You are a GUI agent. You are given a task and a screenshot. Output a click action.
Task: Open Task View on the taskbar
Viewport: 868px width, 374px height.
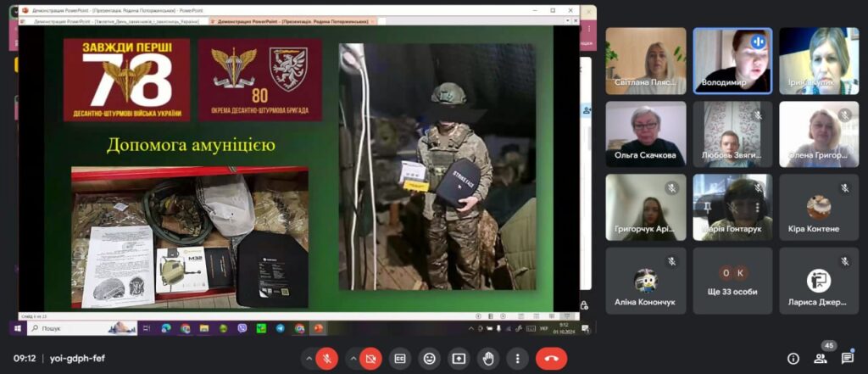[x=147, y=328]
